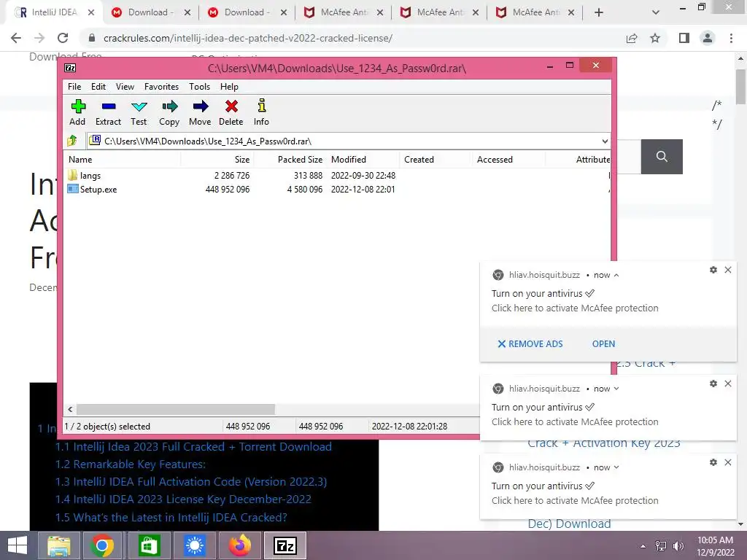Click REMOVE ADS on notification
747x560 pixels.
tap(530, 344)
